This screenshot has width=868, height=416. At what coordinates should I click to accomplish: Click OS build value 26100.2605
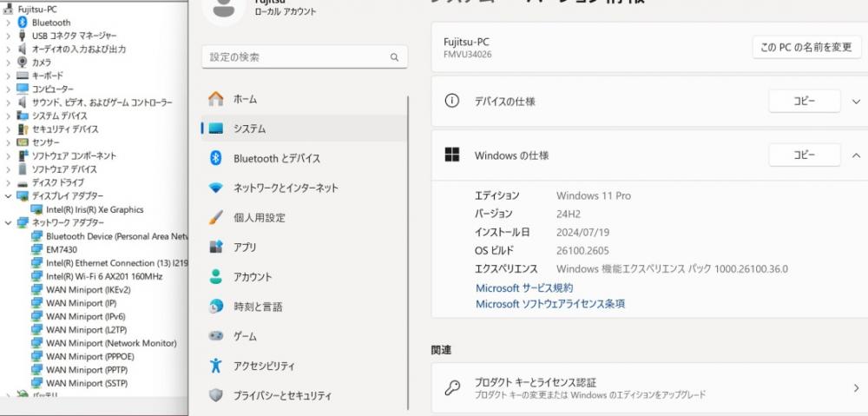click(x=582, y=250)
